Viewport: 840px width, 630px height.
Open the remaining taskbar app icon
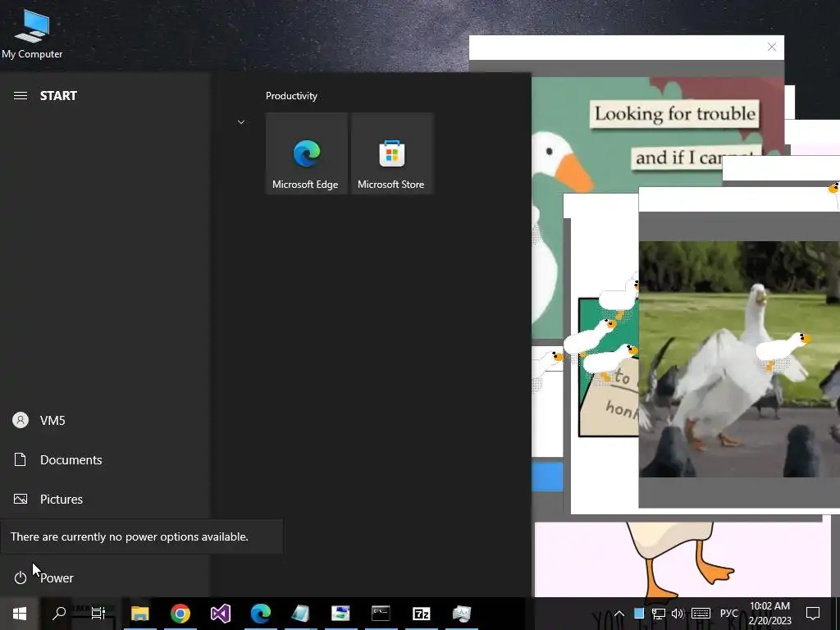point(340,614)
